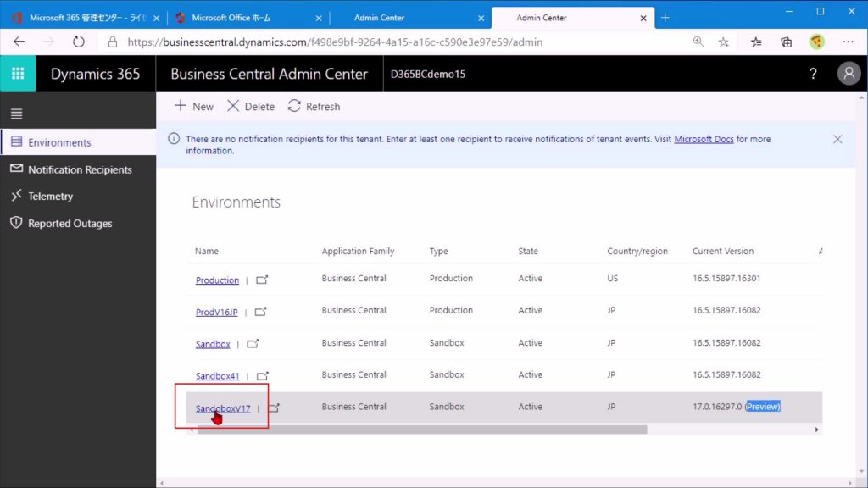This screenshot has height=488, width=868.
Task: Click the Country/region column header
Action: tap(637, 251)
